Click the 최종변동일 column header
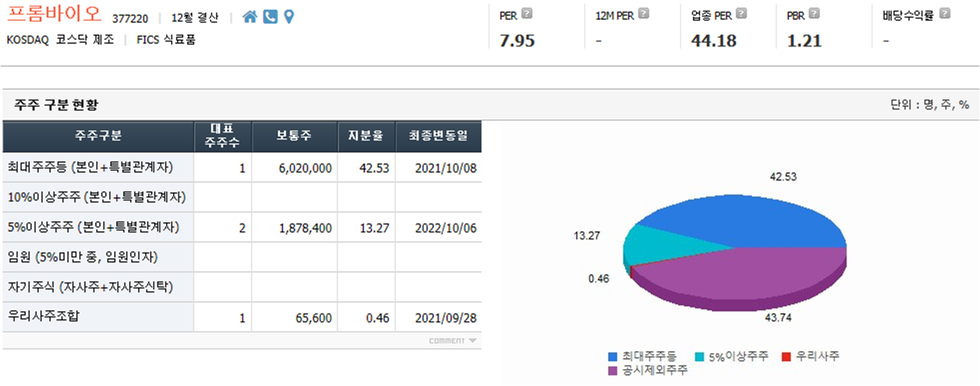This screenshot has height=386, width=980. coord(438,136)
